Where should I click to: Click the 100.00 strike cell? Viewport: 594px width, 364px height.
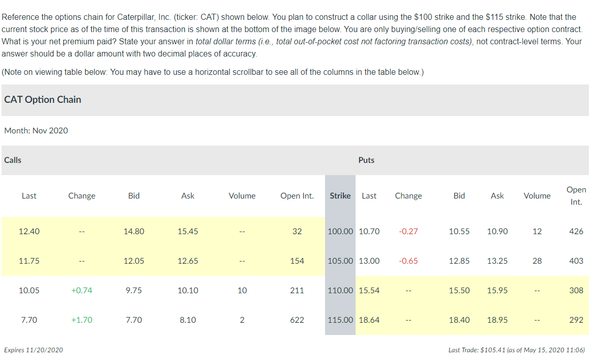pyautogui.click(x=340, y=231)
